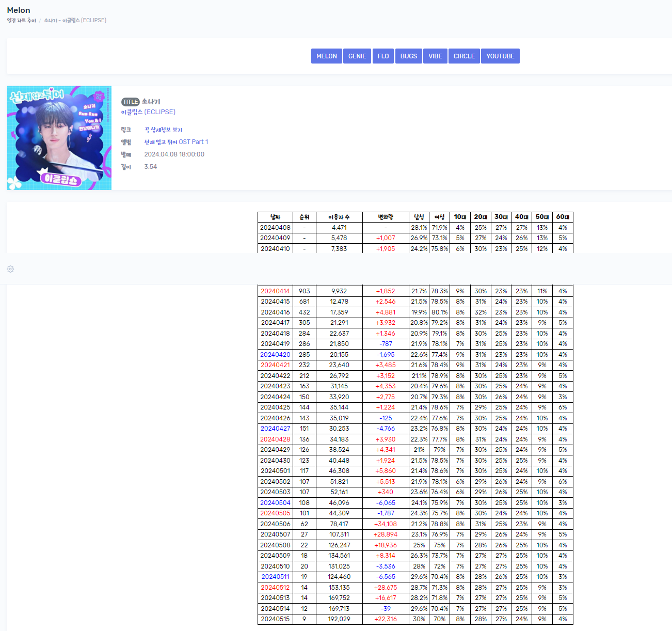Screen dimensions: 672x631
Task: Click the listener count 52,161
Action: (x=339, y=492)
